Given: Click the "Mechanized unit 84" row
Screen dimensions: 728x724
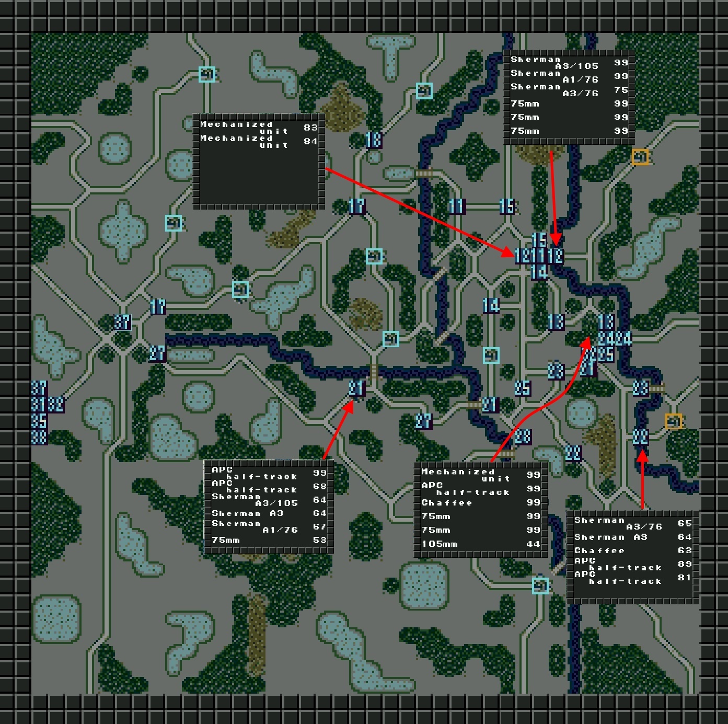Looking at the screenshot, I should (259, 141).
